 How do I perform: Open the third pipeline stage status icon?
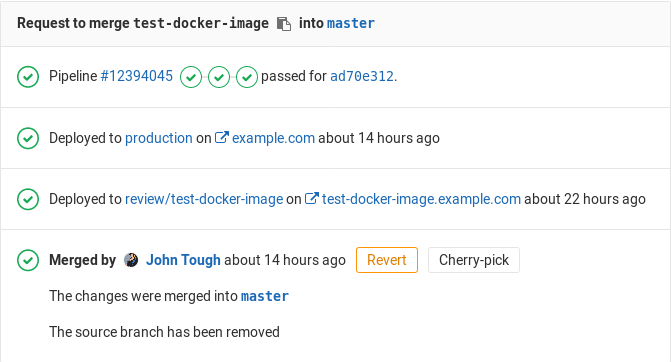coord(247,77)
